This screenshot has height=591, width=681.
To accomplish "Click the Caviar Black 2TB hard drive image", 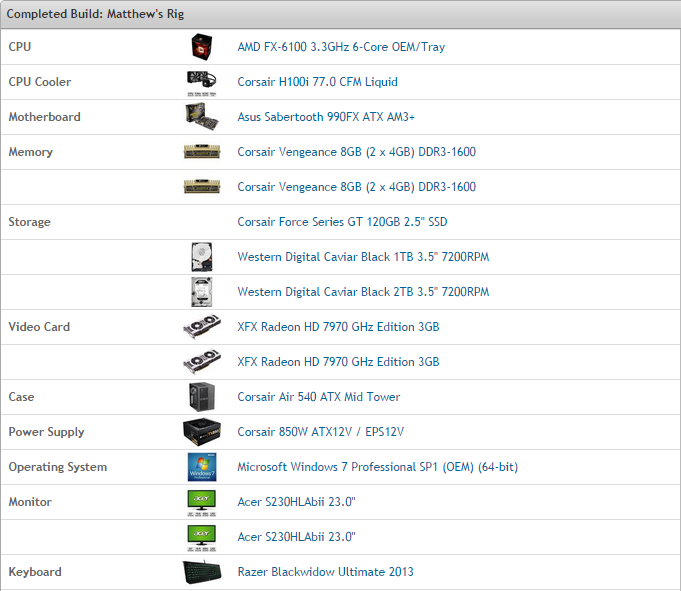I will (202, 292).
